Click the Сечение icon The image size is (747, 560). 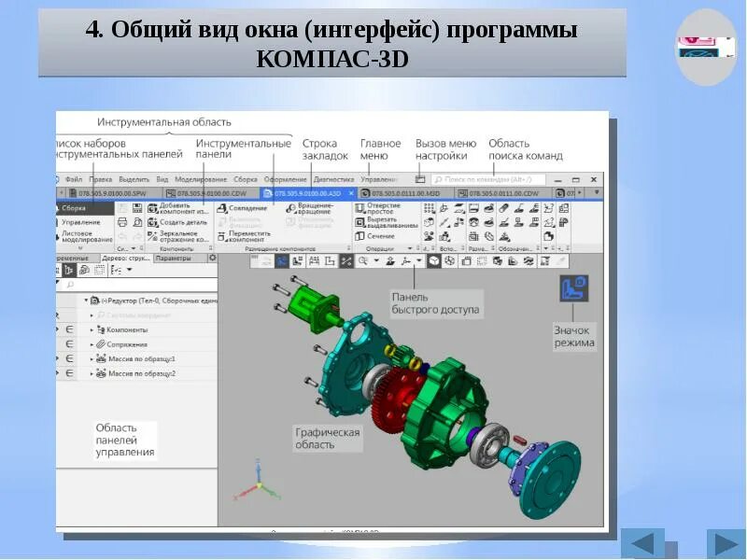(x=359, y=236)
